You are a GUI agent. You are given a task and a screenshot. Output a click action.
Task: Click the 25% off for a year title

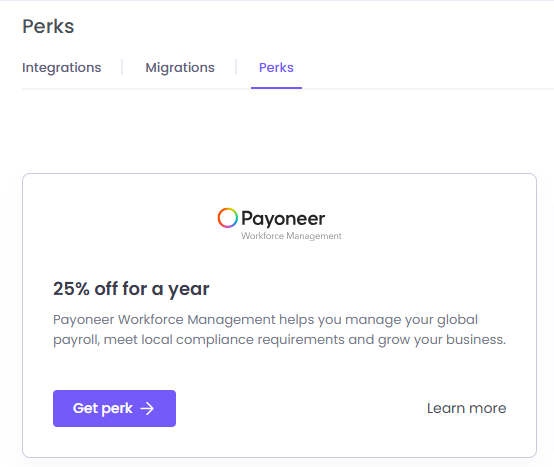click(131, 289)
